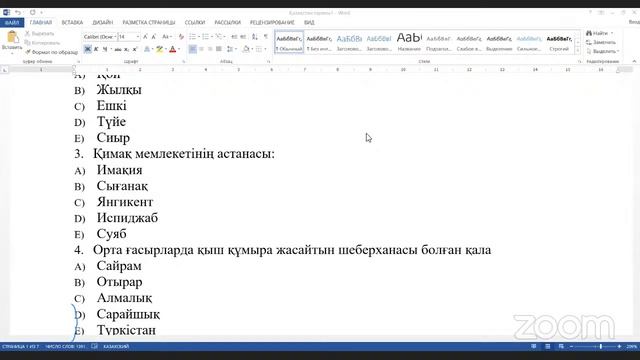Activate Format Painter (Формат по образцу)
Image resolution: width=640 pixels, height=360 pixels.
51,52
